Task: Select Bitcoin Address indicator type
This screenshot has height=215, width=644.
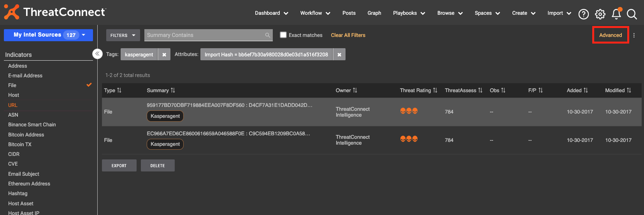Action: tap(26, 135)
